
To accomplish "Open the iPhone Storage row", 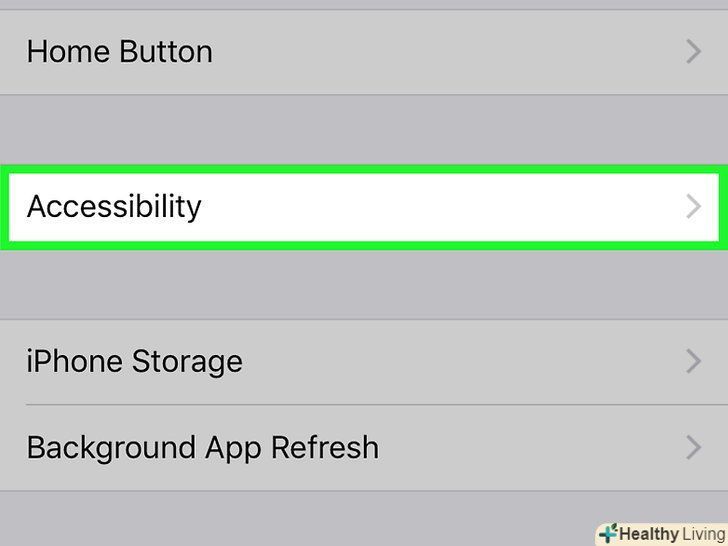I will [x=362, y=361].
